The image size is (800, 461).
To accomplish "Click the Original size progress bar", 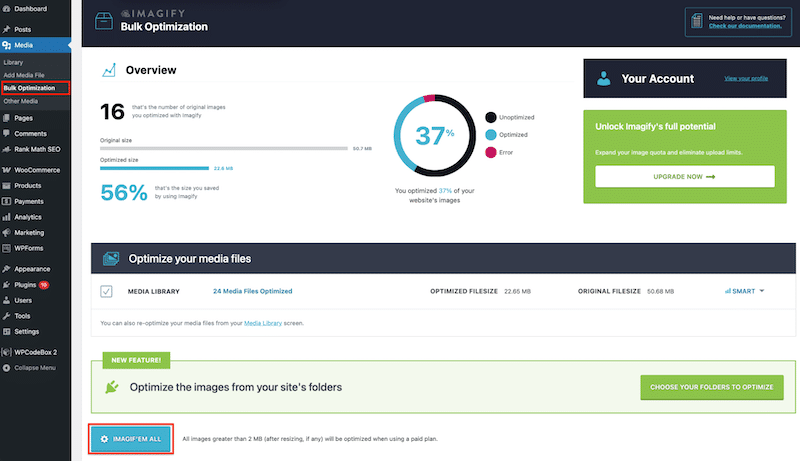I will pyautogui.click(x=224, y=148).
